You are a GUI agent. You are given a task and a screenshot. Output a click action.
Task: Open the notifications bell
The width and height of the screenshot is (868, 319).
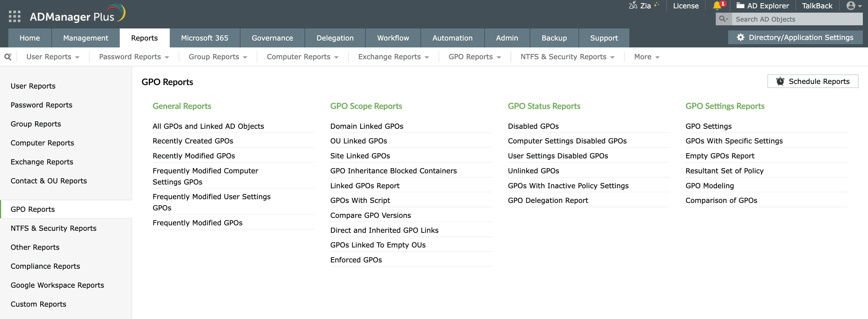pyautogui.click(x=717, y=6)
